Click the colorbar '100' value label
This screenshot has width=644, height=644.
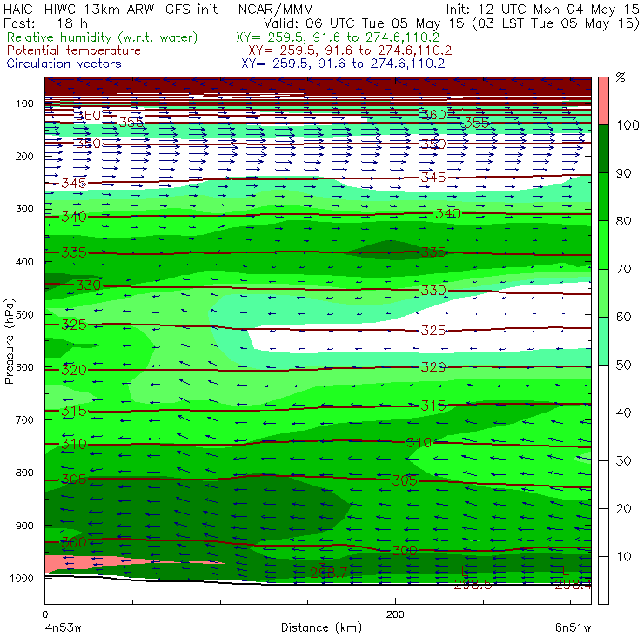click(627, 124)
